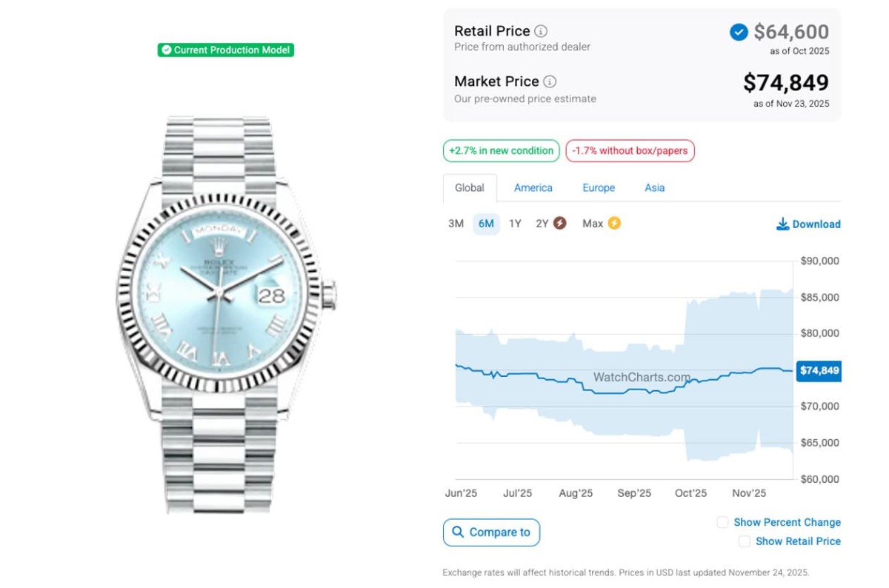Click the blue verified checkmark badge

tap(739, 32)
